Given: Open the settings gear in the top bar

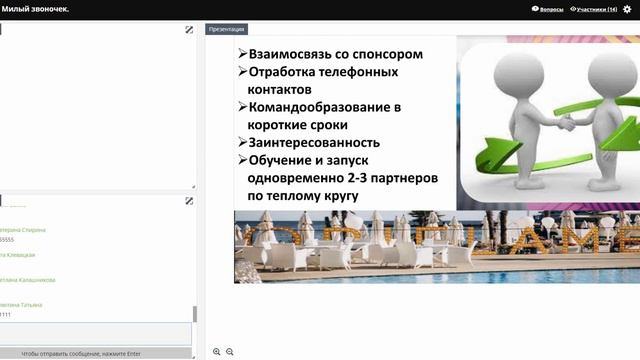Looking at the screenshot, I should click(x=627, y=9).
